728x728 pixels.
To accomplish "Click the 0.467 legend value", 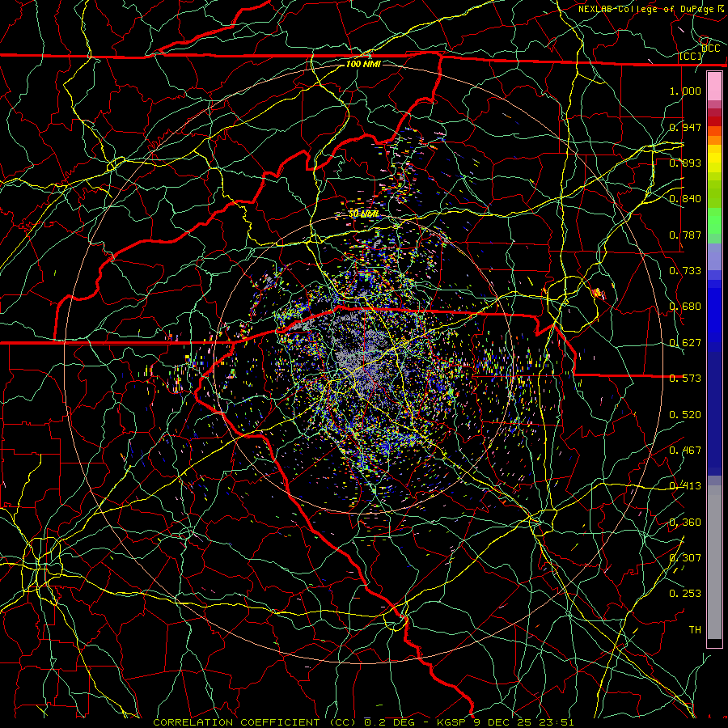I will click(685, 451).
